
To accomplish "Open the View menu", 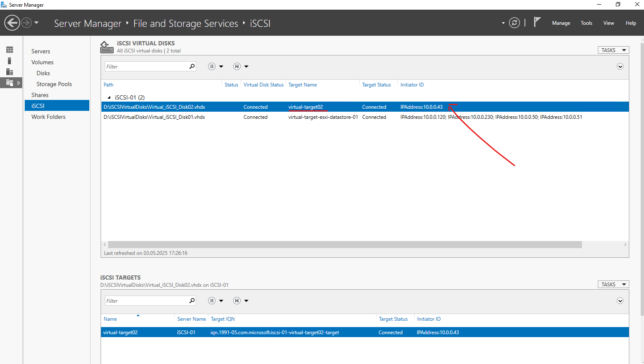I will click(x=608, y=23).
